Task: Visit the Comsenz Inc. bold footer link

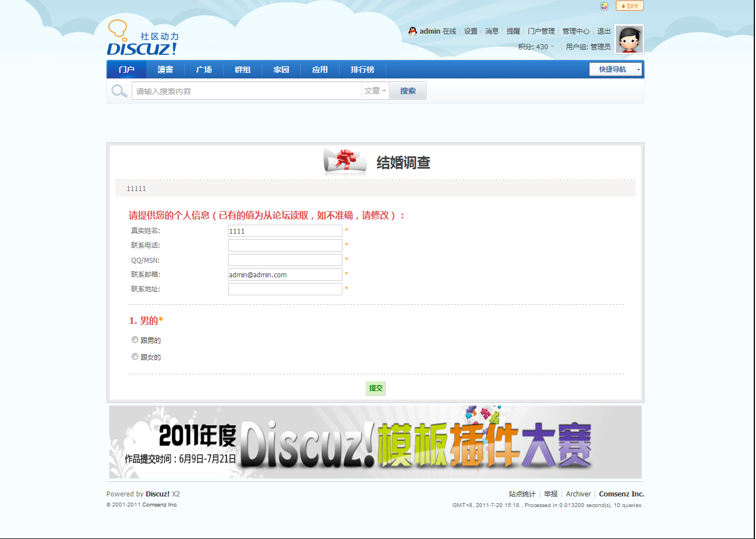Action: pyautogui.click(x=622, y=494)
